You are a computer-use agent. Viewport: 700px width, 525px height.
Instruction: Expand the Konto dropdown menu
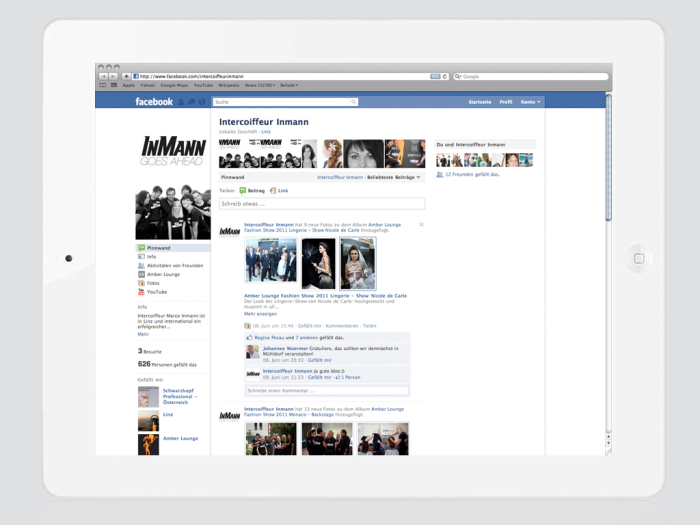coord(530,102)
